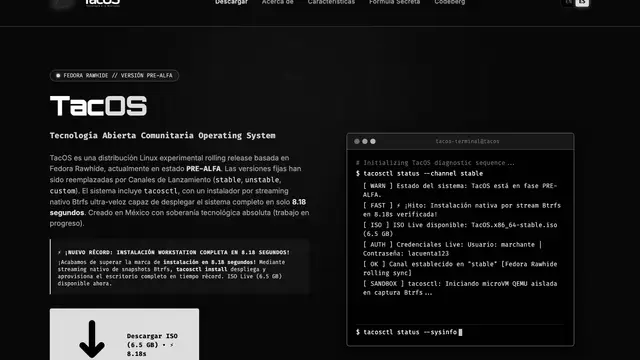Open the Acerca de navigation link
The width and height of the screenshot is (640, 360).
coord(278,2)
